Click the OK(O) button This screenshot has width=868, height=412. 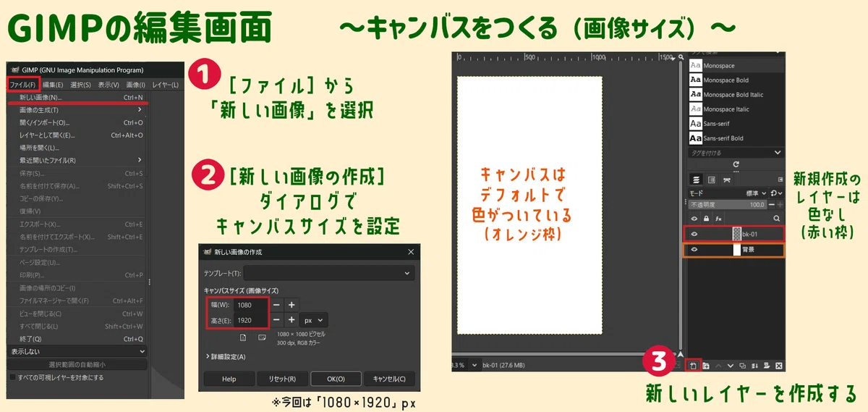tap(336, 379)
